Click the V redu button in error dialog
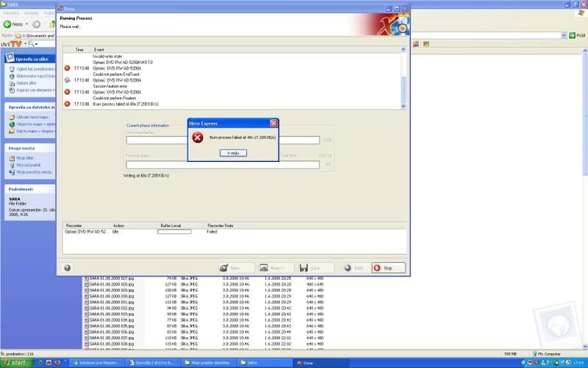Image resolution: width=588 pixels, height=368 pixels. point(233,152)
